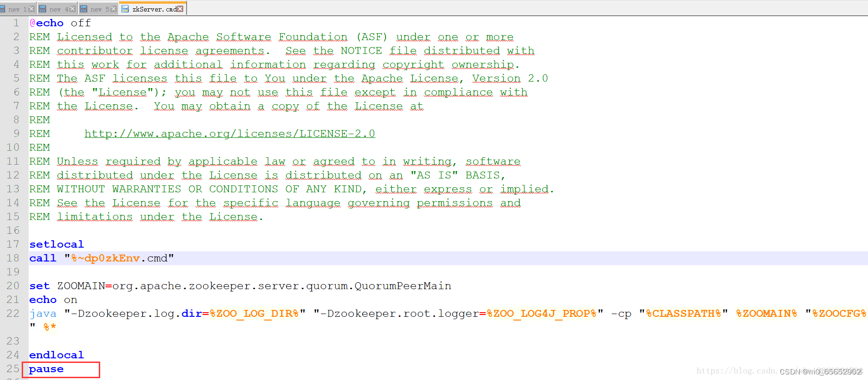Viewport: 868px width, 380px height.
Task: Click line number 25 in the margin
Action: [x=13, y=369]
